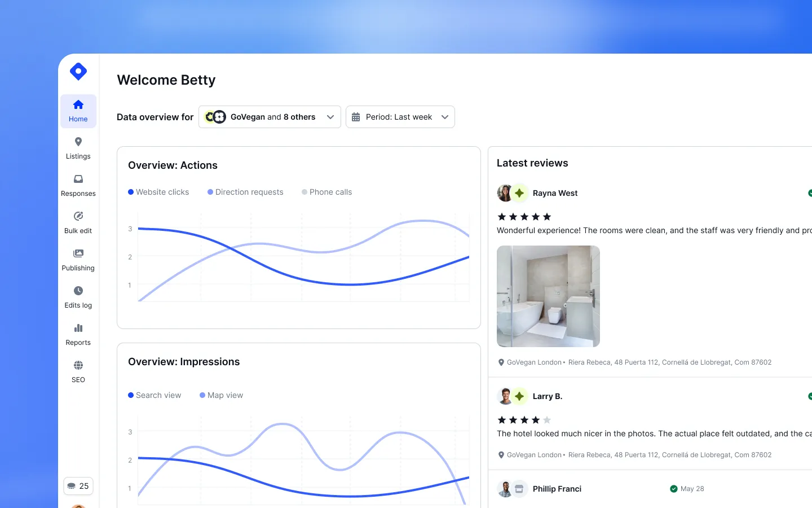
Task: Open the Publishing section
Action: pyautogui.click(x=78, y=260)
